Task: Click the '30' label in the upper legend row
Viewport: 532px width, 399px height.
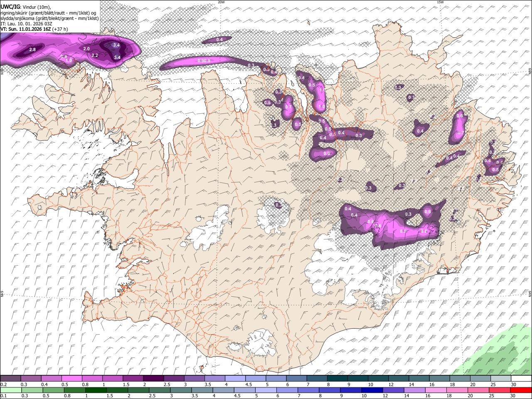Action: (513, 384)
